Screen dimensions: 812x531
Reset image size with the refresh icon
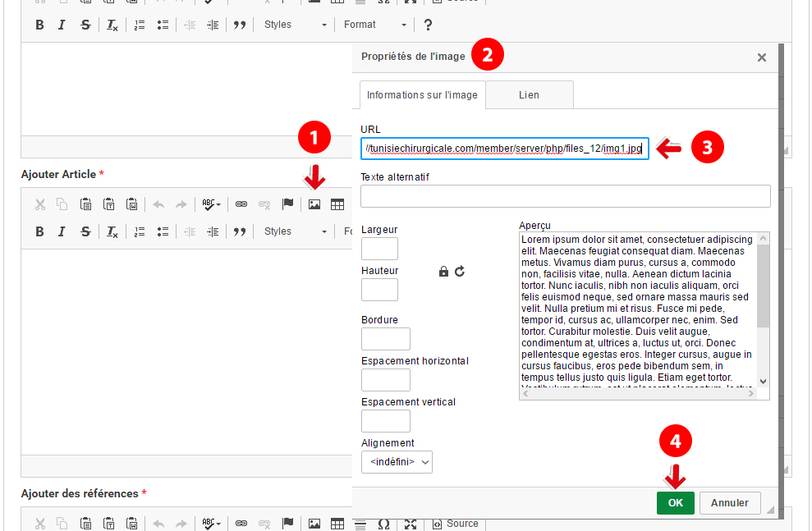point(460,271)
